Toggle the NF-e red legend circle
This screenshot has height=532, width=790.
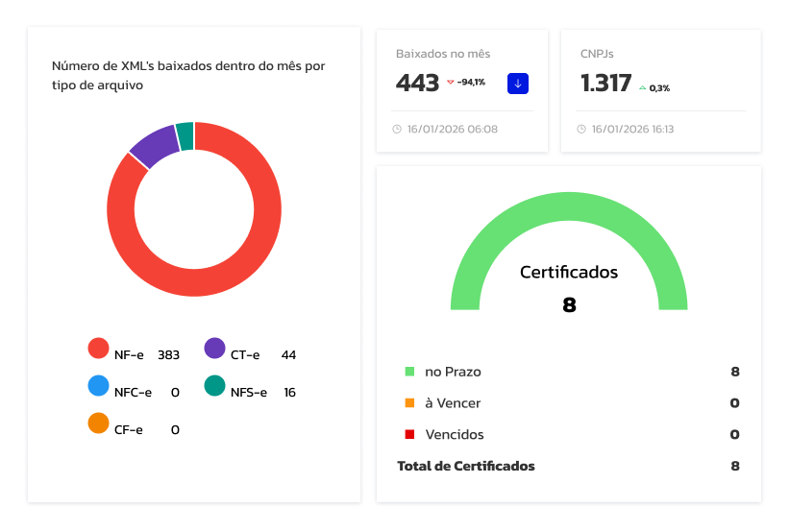(x=98, y=349)
